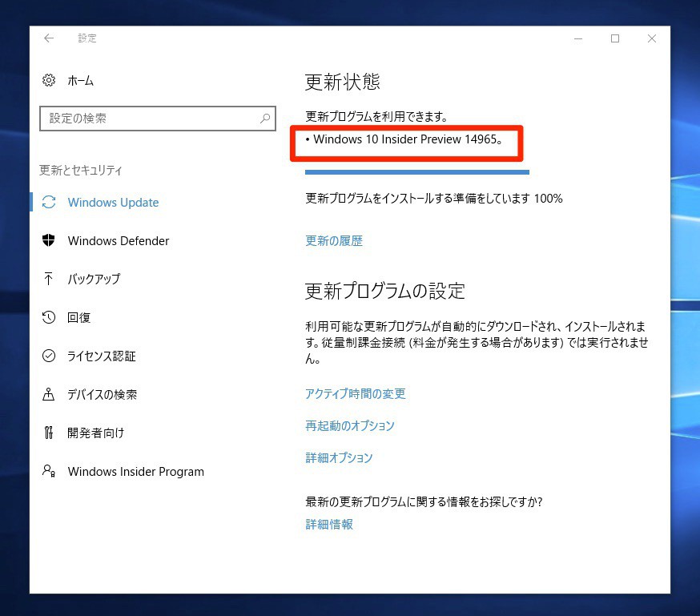Screen dimensions: 700x616
Task: Click the blue update progress bar
Action: click(416, 171)
